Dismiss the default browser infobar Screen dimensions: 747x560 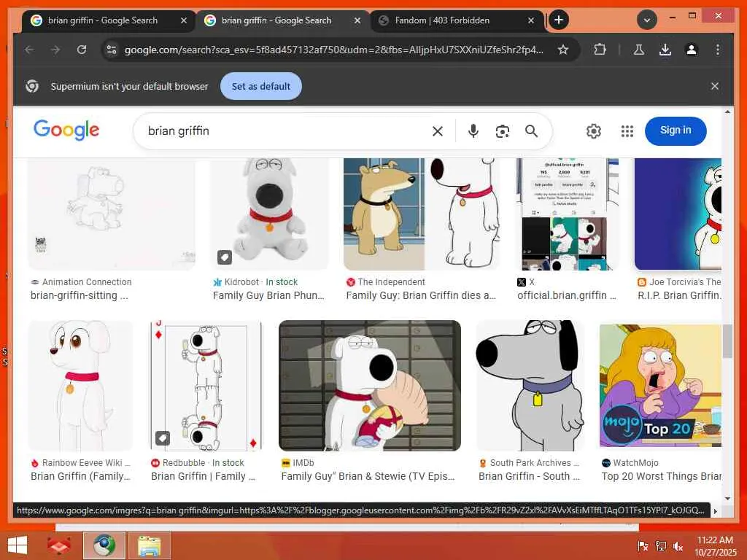tap(715, 86)
